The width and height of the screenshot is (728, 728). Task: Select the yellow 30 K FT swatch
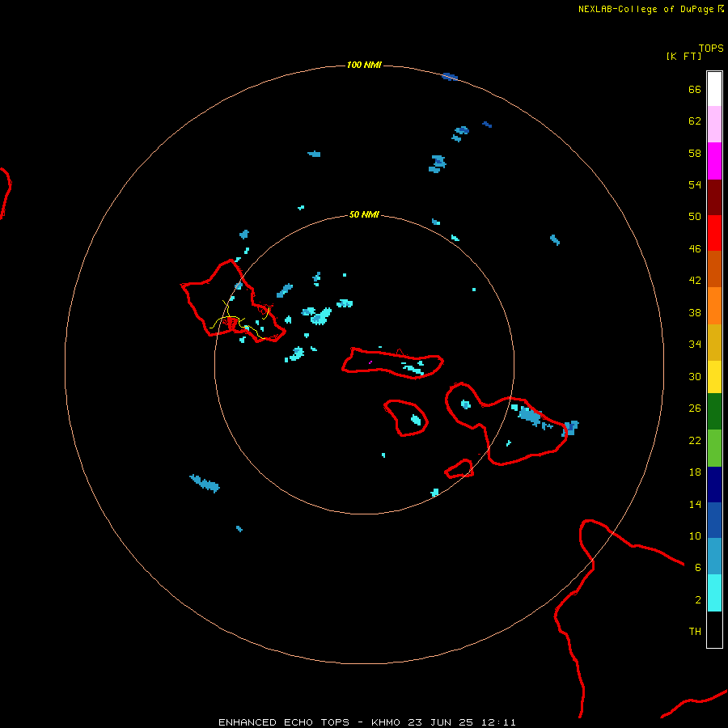[714, 377]
